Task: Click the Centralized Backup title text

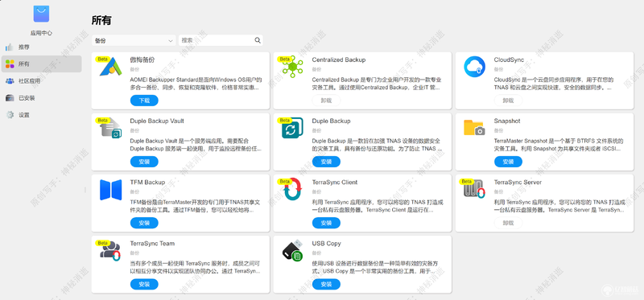Action: (339, 60)
